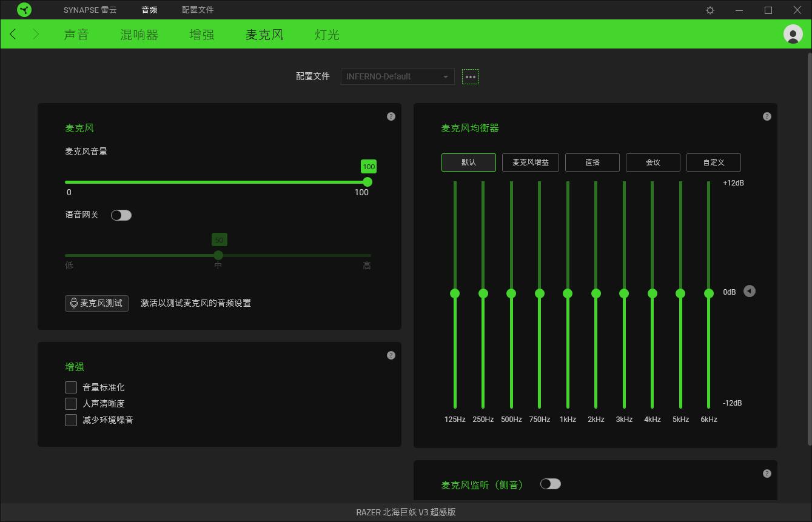812x522 pixels.
Task: Choose 会议 equalizer preset
Action: click(x=653, y=162)
